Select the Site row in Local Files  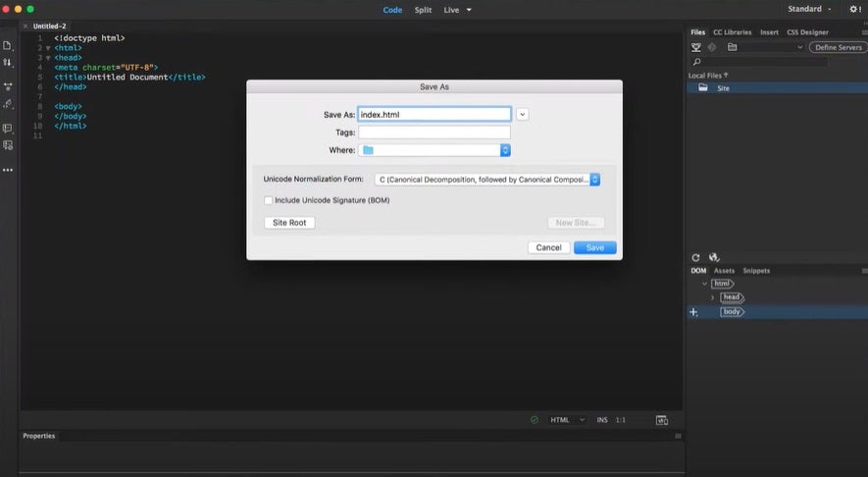coord(777,88)
